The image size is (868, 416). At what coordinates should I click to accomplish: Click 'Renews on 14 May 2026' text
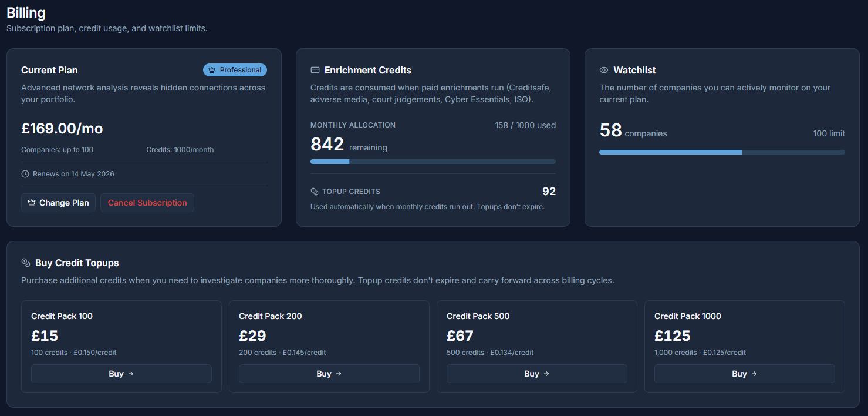point(73,174)
